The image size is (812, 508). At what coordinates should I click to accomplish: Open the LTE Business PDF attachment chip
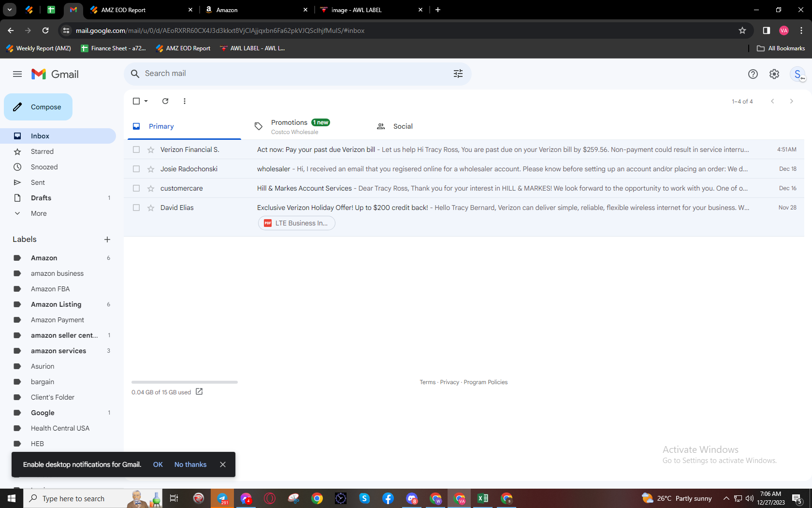pos(296,223)
